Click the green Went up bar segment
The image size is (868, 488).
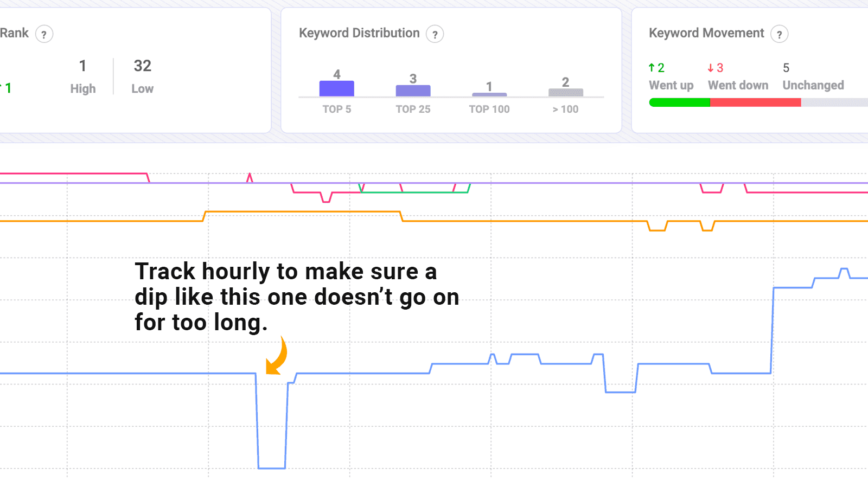point(679,102)
